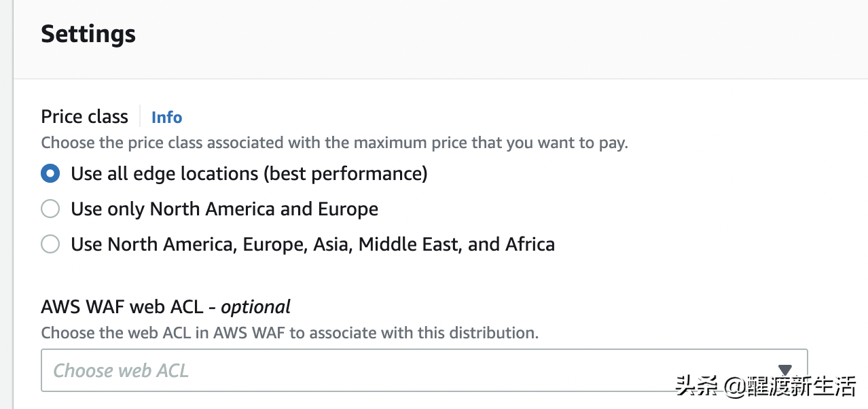Choose the North America and Europe only radio
The height and width of the screenshot is (409, 868).
pos(50,209)
